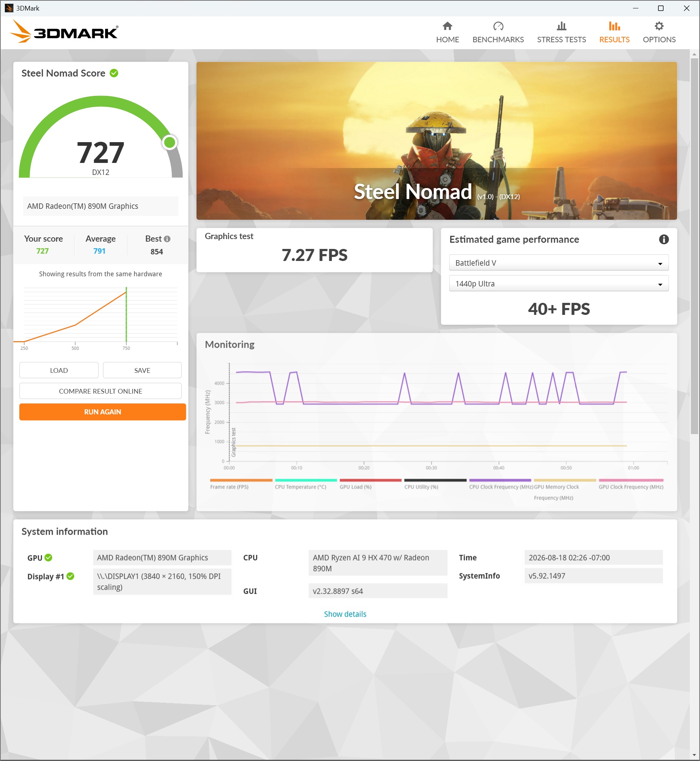700x761 pixels.
Task: Click the GPU value in System information
Action: tap(162, 557)
